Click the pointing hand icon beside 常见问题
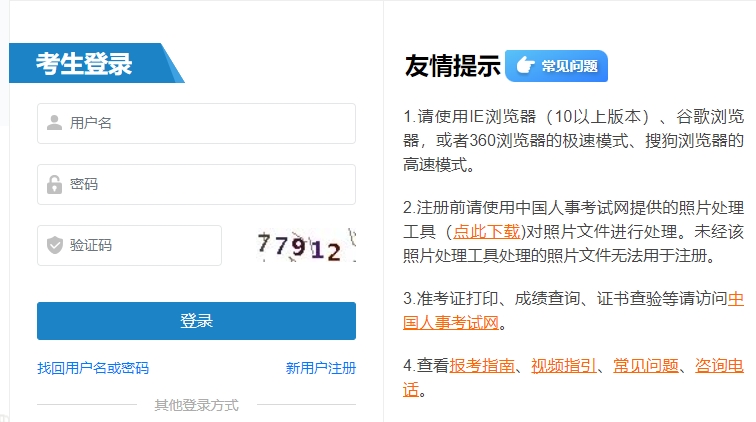Image resolution: width=756 pixels, height=422 pixels. coord(523,67)
